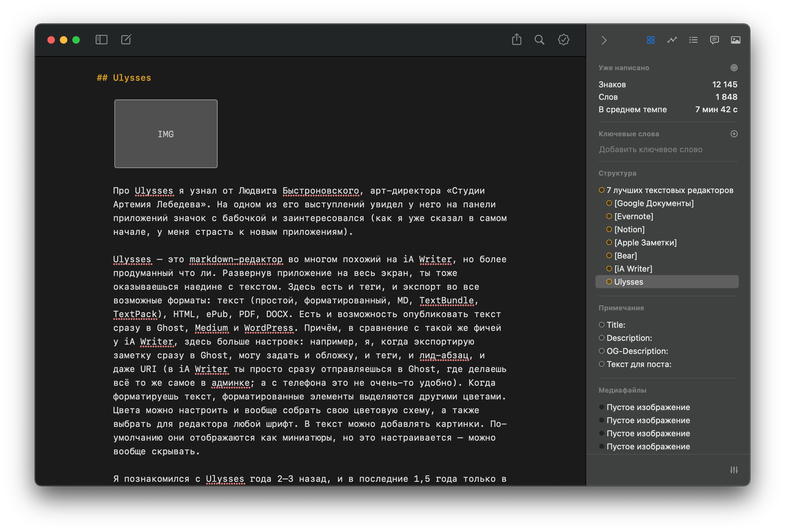Click the '## Ulysses' heading in editor
Viewport: 785px width, 532px height.
tap(124, 78)
